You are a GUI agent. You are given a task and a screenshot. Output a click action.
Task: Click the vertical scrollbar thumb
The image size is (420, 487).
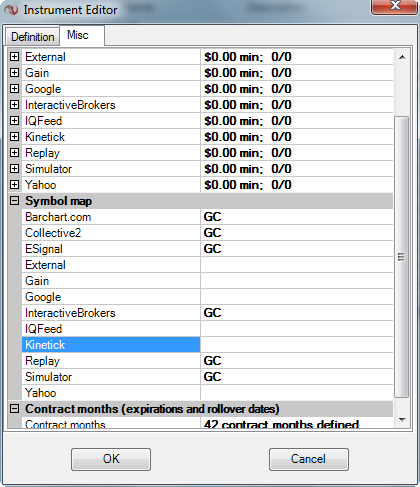[402, 257]
